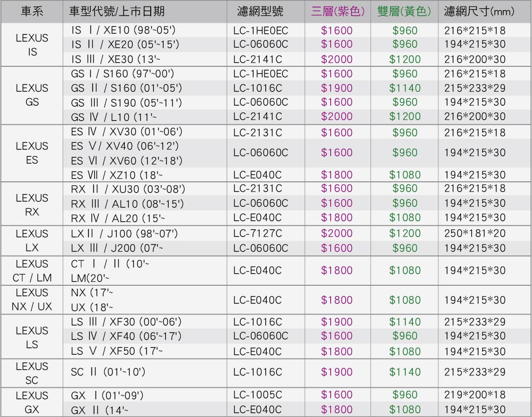Click LM(20'~ model text
532x417 pixels.
(90, 278)
